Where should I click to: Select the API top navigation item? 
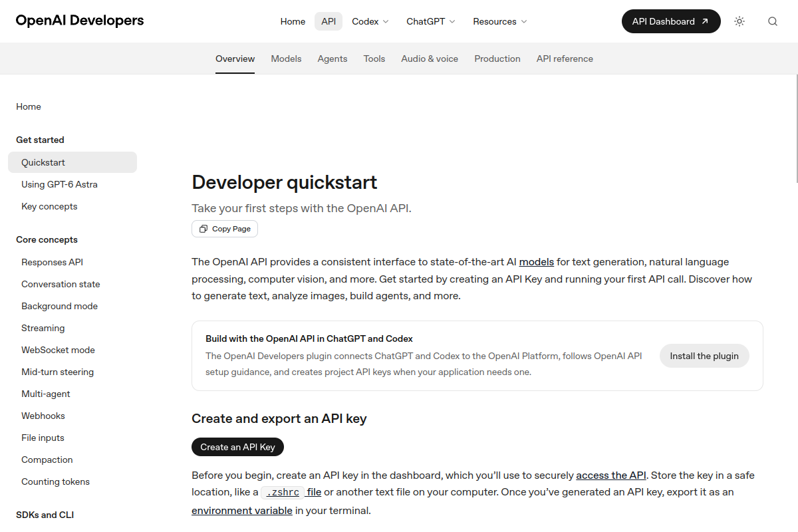pos(329,21)
